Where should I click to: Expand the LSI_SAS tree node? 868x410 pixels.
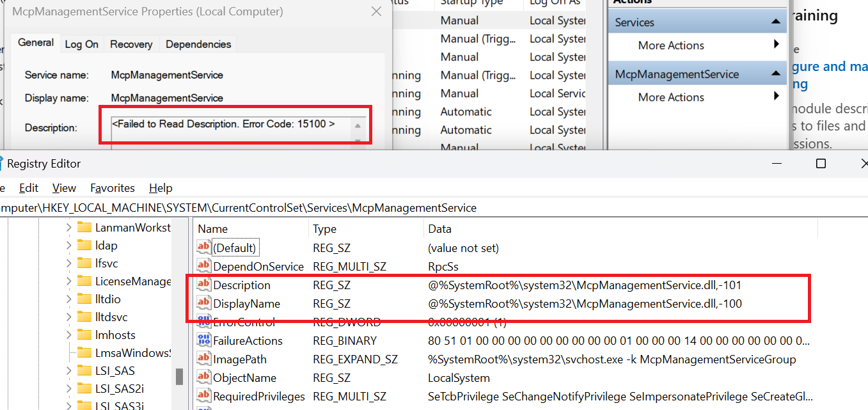point(68,370)
